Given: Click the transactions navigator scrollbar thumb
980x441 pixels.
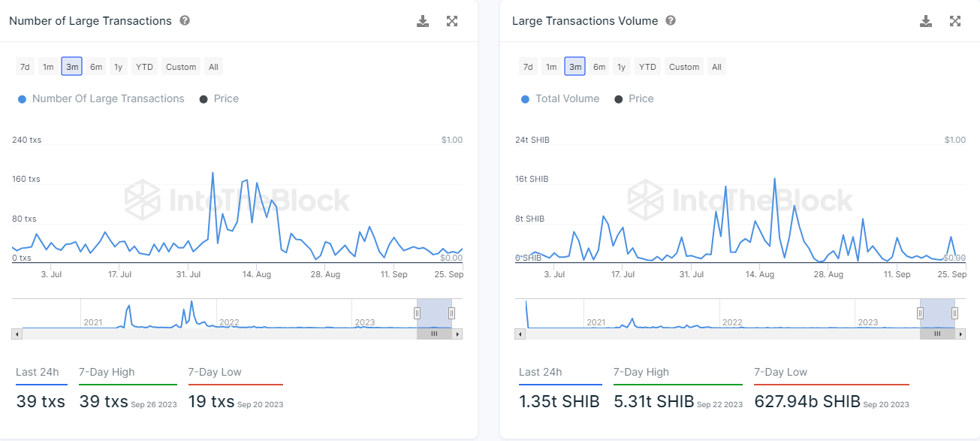Looking at the screenshot, I should pos(434,334).
